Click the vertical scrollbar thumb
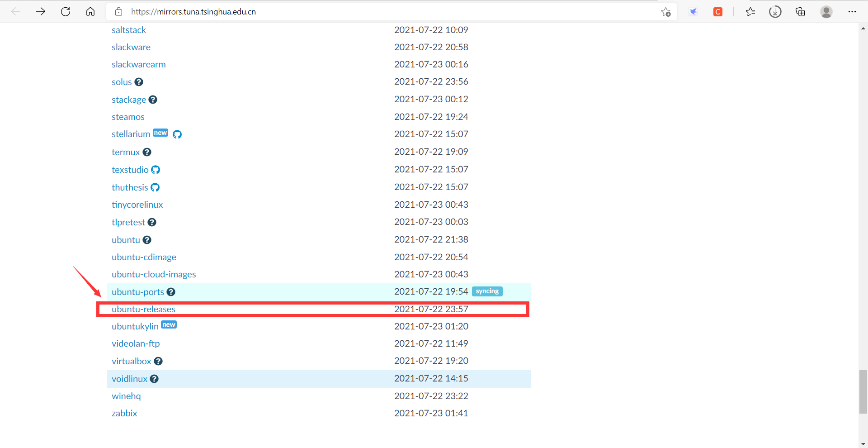868x448 pixels. pos(863,392)
